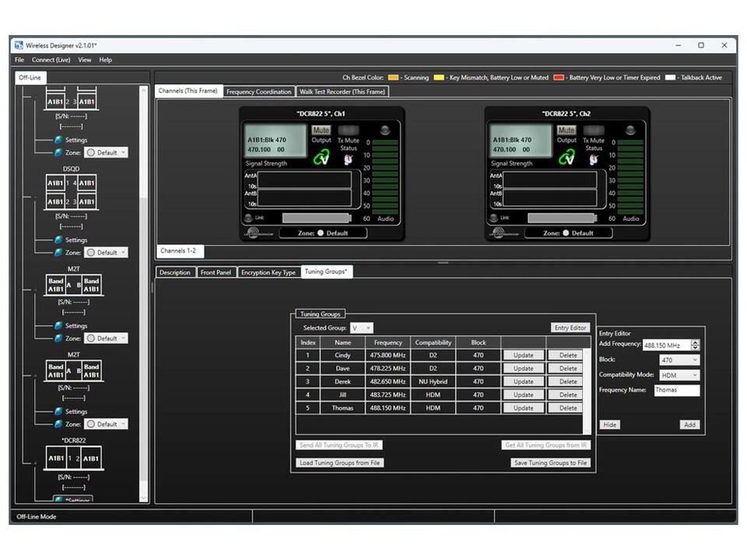Click the DSQD receiver diagram in tree

(71, 191)
